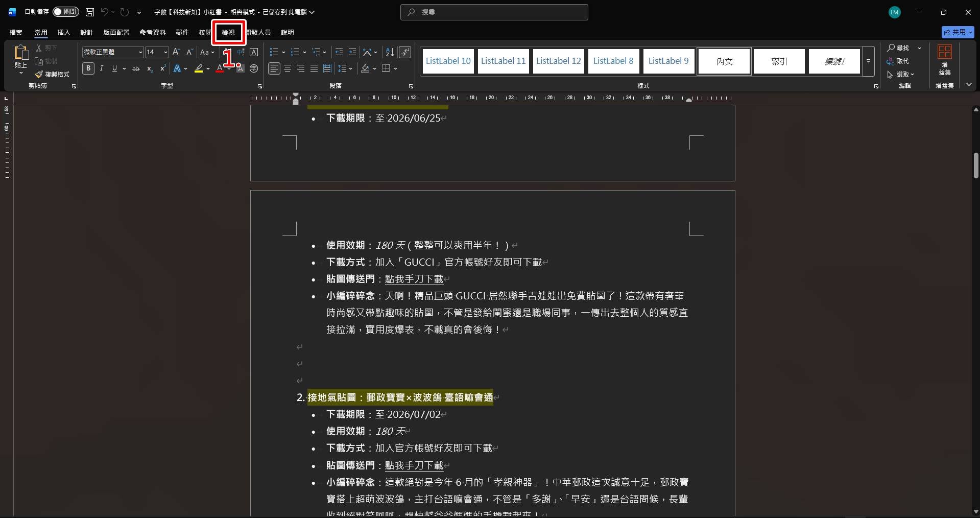Decrease font size with the A-down icon
The width and height of the screenshot is (980, 518).
(x=189, y=52)
